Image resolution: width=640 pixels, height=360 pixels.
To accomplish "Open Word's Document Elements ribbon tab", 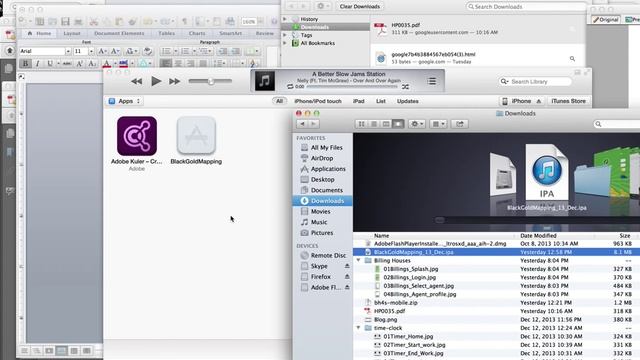I will [119, 33].
